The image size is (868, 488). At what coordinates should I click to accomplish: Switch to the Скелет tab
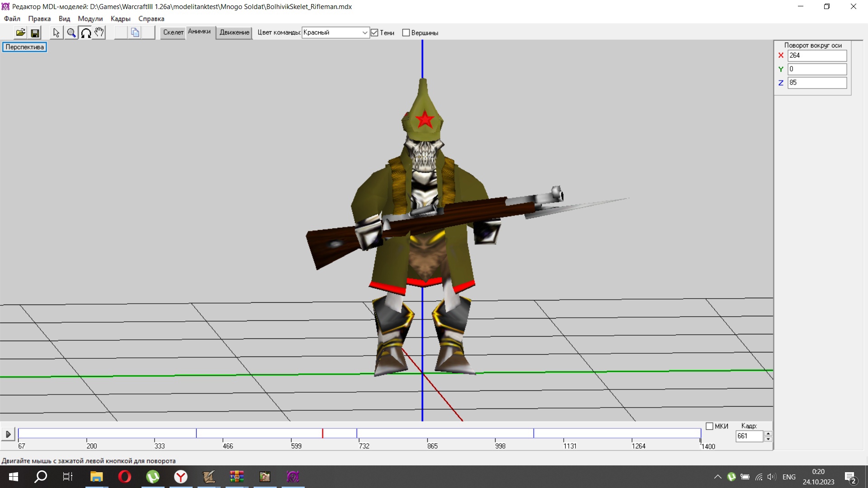click(x=173, y=33)
